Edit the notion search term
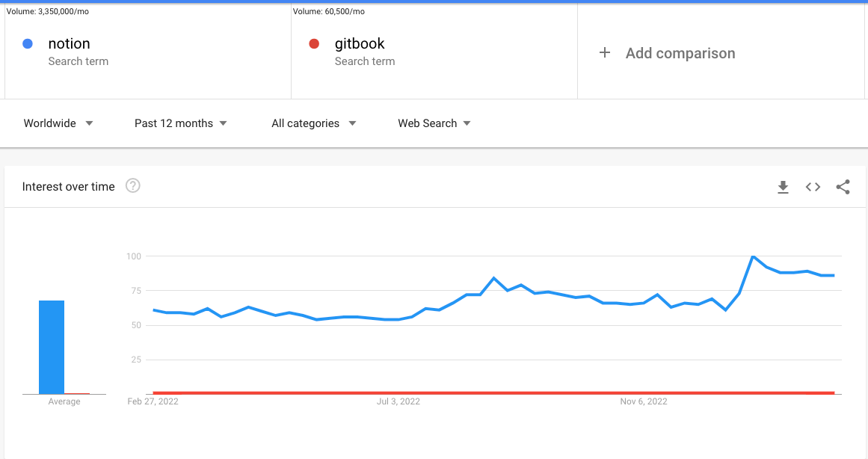Screen dimensions: 868x459 (x=69, y=44)
